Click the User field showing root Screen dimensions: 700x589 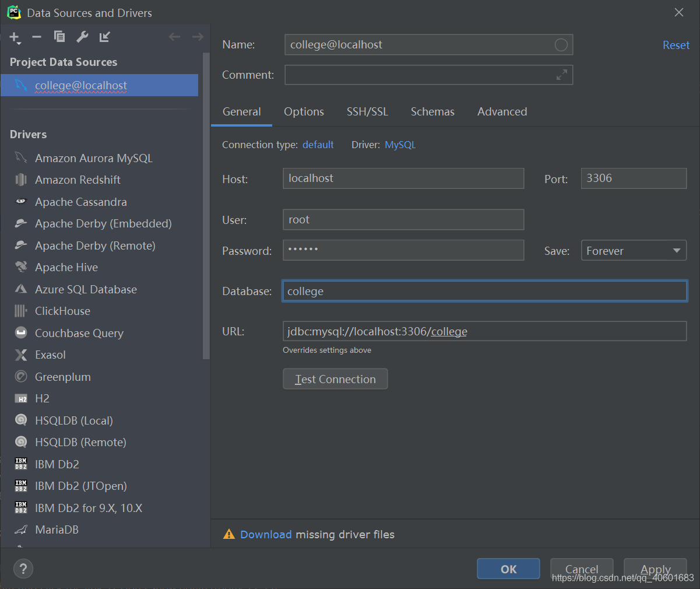tap(403, 220)
